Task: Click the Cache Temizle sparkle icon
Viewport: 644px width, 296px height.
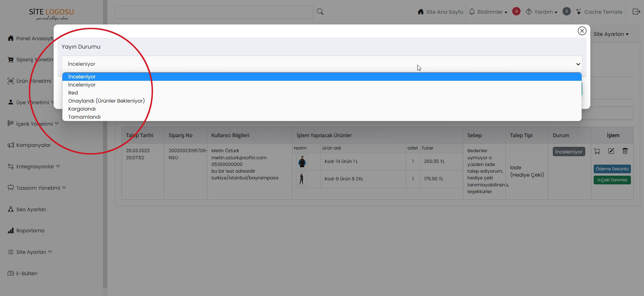Action: point(579,12)
